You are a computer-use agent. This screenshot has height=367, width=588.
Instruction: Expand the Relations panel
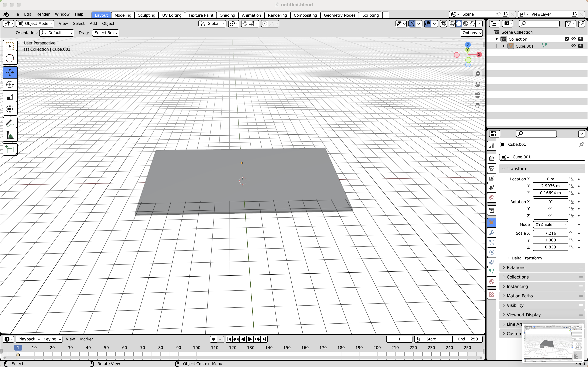coord(542,267)
